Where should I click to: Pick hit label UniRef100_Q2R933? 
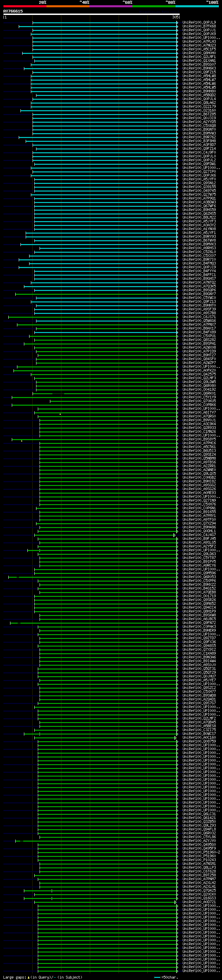199,428
